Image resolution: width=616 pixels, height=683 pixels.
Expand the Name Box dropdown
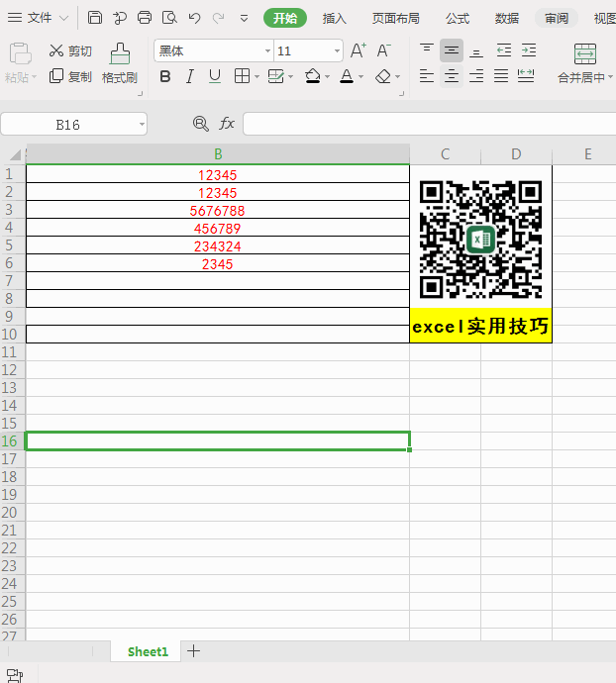coord(142,125)
